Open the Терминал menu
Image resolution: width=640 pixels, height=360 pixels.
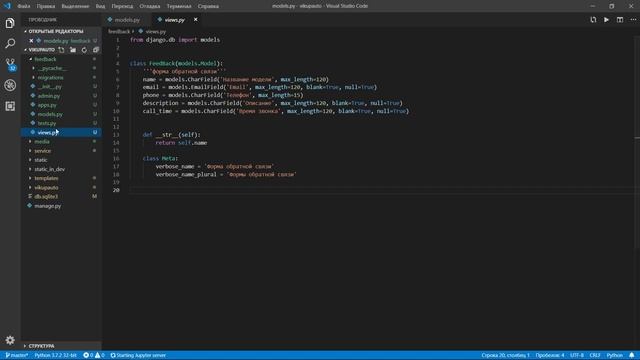point(179,6)
